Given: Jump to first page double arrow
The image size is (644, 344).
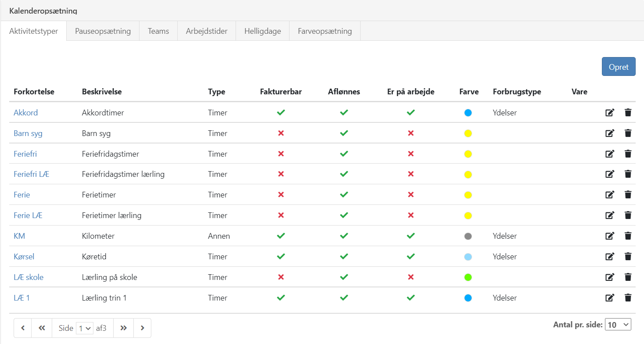Looking at the screenshot, I should [x=42, y=328].
